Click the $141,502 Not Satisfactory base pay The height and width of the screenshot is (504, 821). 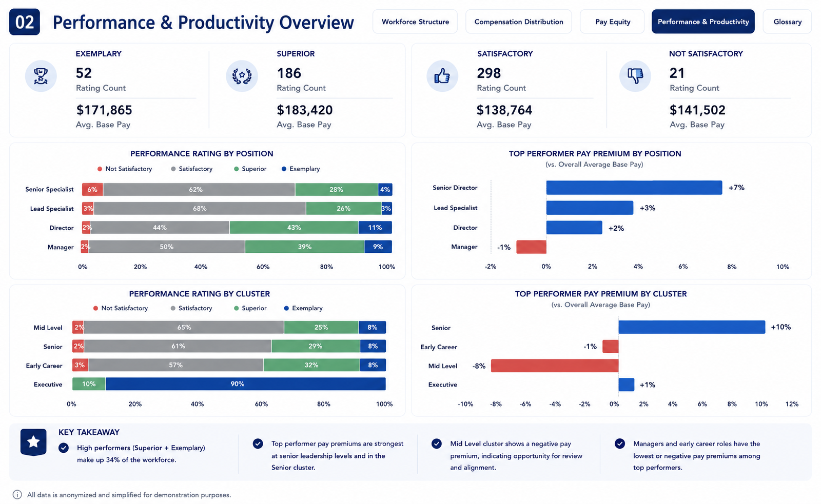coord(697,110)
